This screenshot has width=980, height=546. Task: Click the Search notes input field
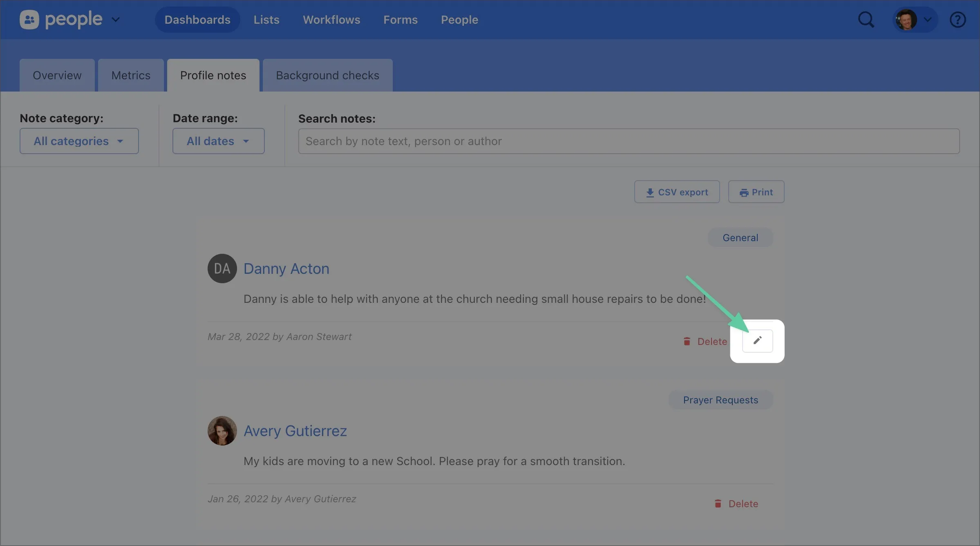(x=629, y=141)
